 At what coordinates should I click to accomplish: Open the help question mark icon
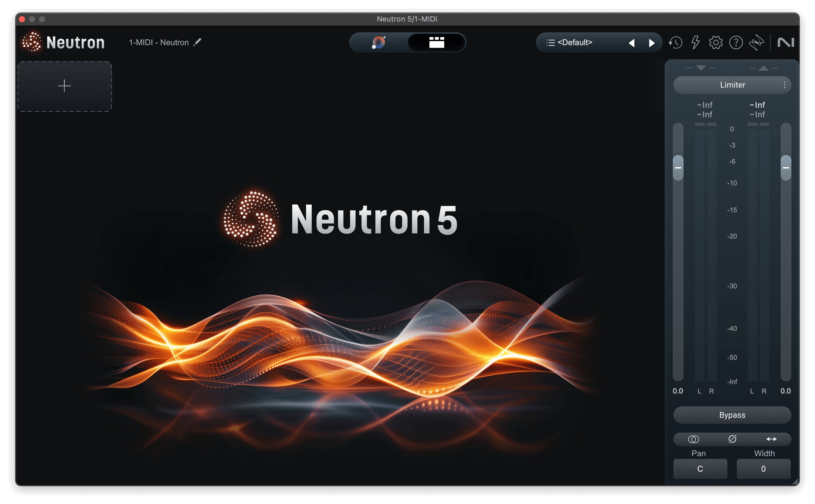coord(736,43)
